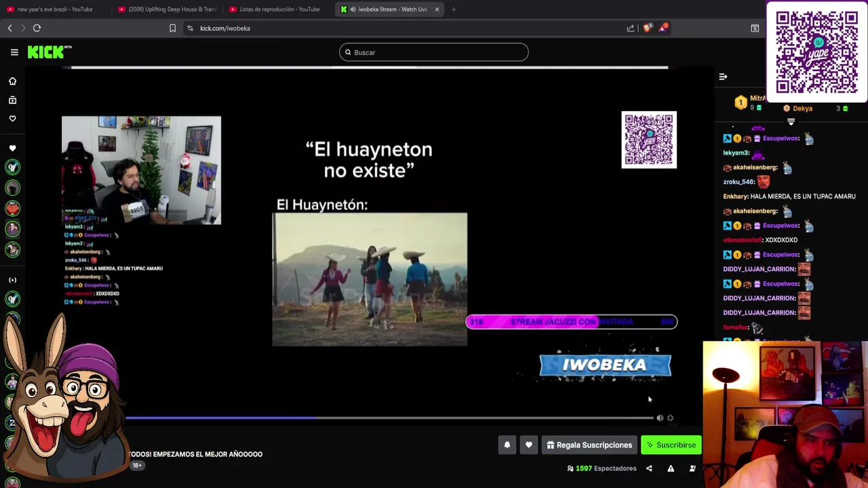Open the Brave Shields lion icon
The image size is (868, 488).
(647, 28)
